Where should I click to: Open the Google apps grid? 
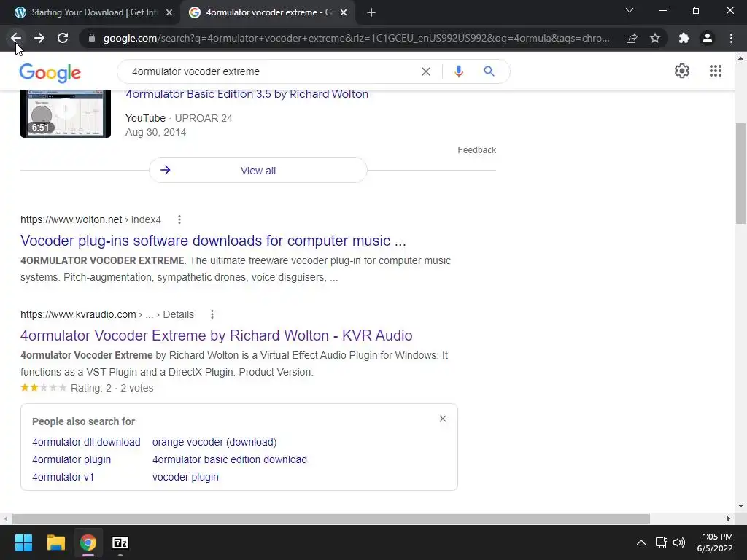coord(716,71)
